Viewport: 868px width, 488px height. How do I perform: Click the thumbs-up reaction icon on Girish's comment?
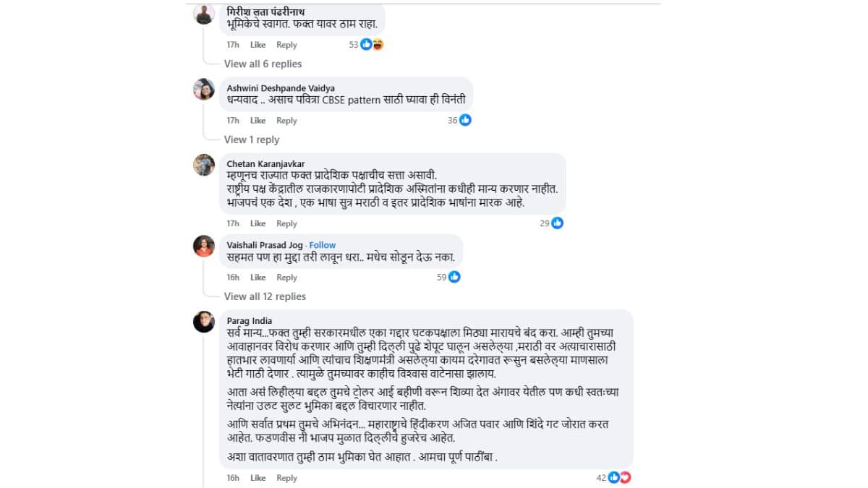pyautogui.click(x=367, y=44)
